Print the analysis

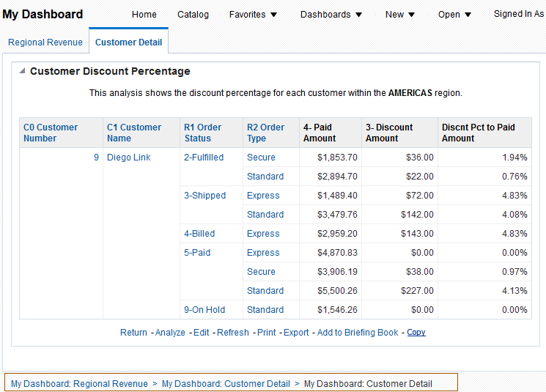[x=267, y=333]
